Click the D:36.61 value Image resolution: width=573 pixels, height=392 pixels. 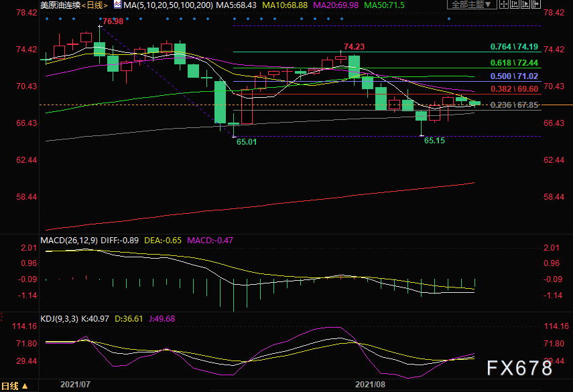(x=129, y=319)
